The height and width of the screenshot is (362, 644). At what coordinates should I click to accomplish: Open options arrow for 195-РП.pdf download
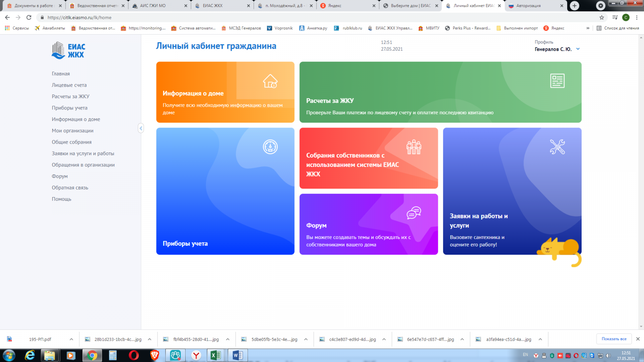(71, 339)
